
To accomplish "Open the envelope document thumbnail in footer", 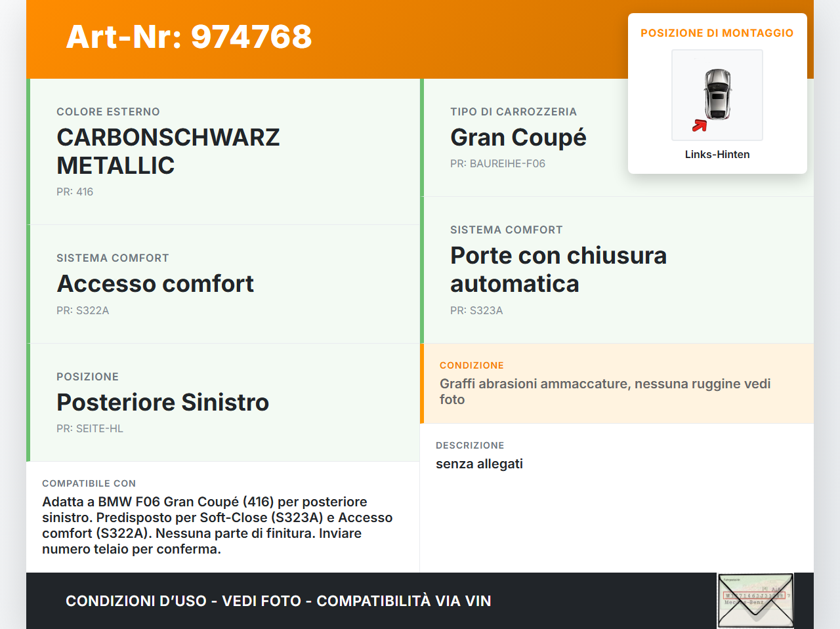I will point(755,601).
